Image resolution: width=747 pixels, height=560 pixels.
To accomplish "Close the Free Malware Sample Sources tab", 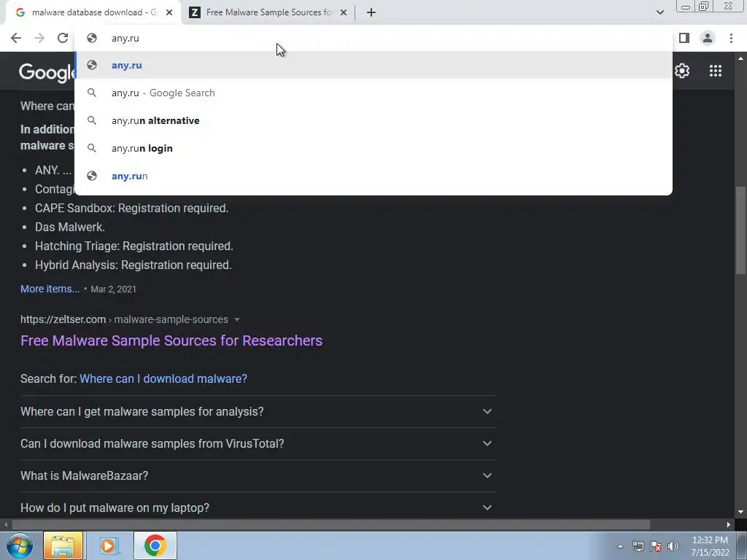I will pos(344,12).
